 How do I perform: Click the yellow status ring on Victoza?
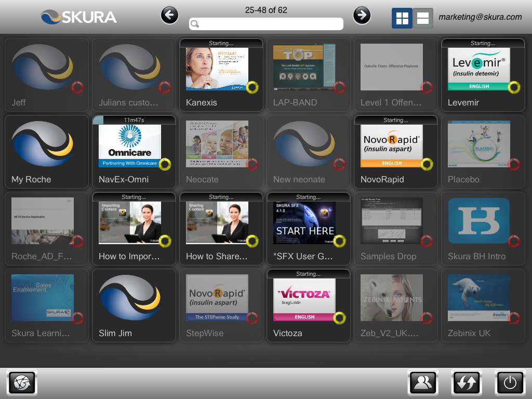[x=339, y=317]
